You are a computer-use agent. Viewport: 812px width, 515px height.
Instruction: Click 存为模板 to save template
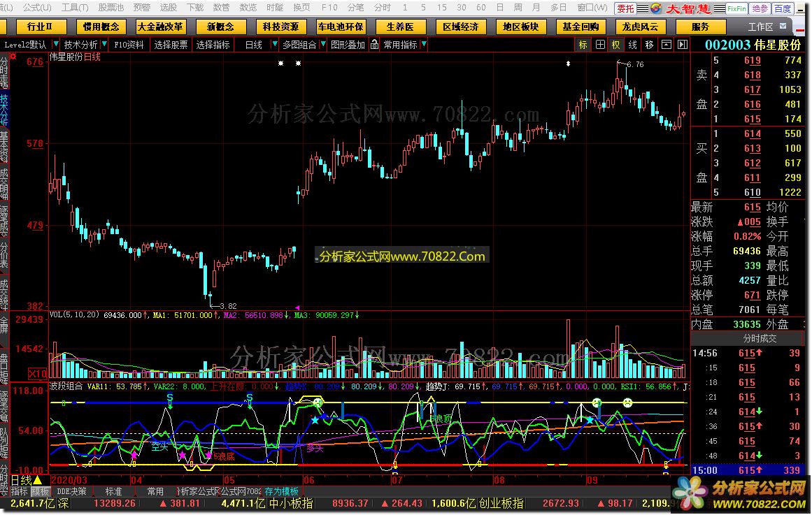[281, 491]
